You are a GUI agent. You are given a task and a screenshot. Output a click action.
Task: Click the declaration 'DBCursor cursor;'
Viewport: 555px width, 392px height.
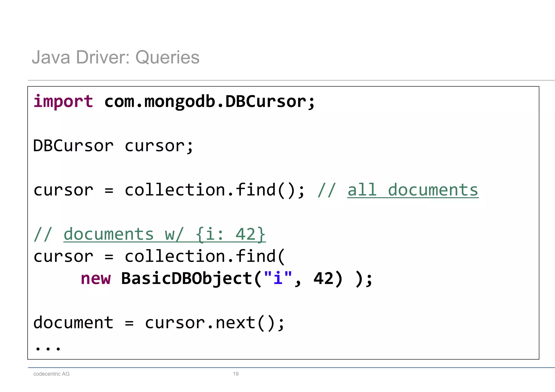(x=113, y=146)
